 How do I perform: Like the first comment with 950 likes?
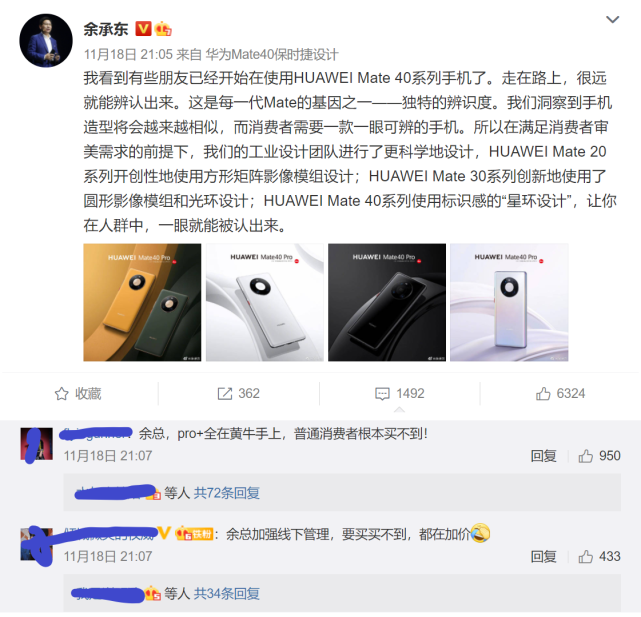tap(599, 455)
